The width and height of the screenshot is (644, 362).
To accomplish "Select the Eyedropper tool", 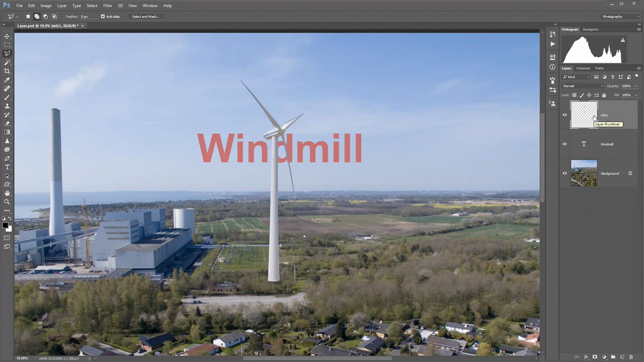I will pyautogui.click(x=7, y=80).
